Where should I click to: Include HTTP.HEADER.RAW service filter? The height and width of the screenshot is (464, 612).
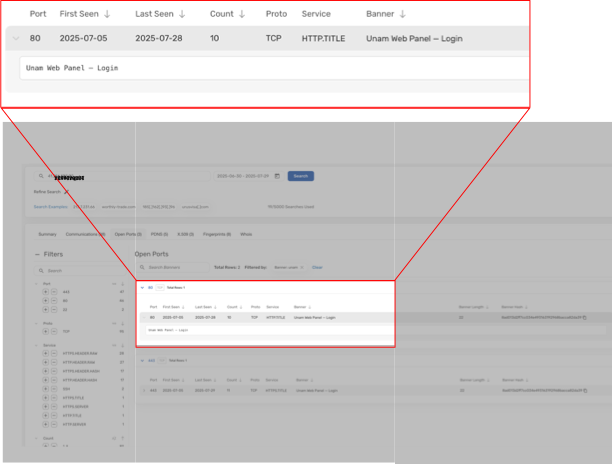pos(46,362)
